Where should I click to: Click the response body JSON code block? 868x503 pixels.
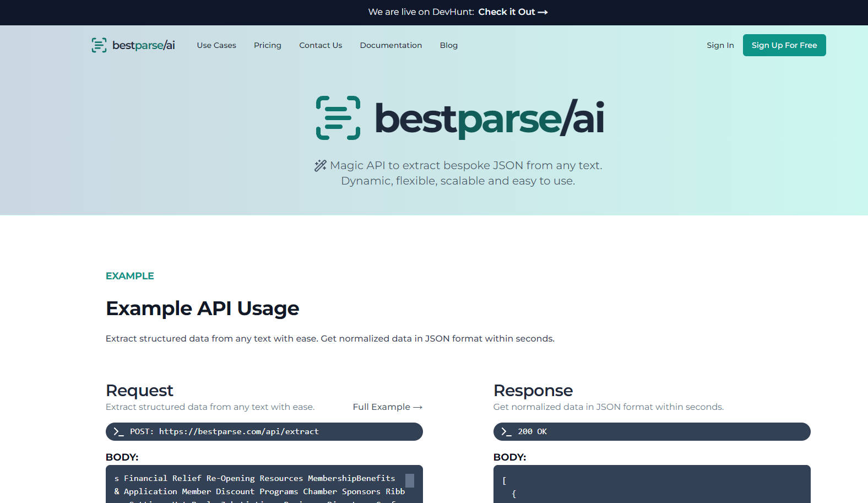point(652,484)
